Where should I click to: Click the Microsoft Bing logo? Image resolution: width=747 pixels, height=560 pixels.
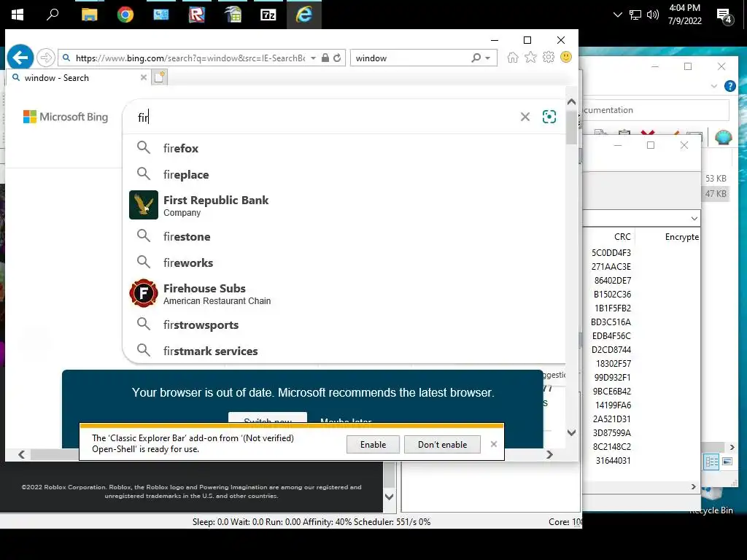tap(66, 117)
